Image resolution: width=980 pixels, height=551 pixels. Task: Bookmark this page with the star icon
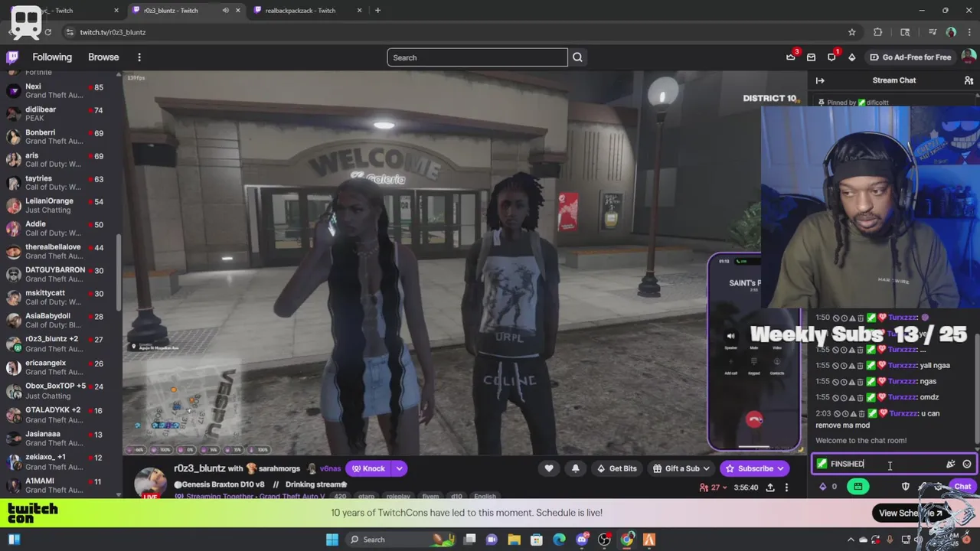[x=851, y=32]
